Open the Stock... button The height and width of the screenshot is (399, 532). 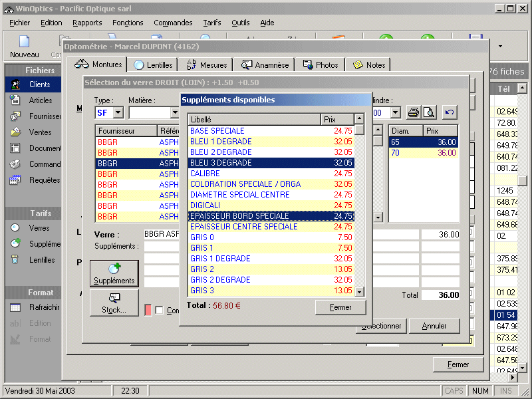tap(114, 303)
